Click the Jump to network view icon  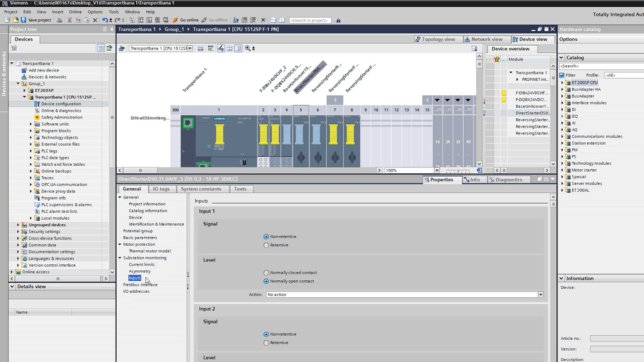(122, 48)
